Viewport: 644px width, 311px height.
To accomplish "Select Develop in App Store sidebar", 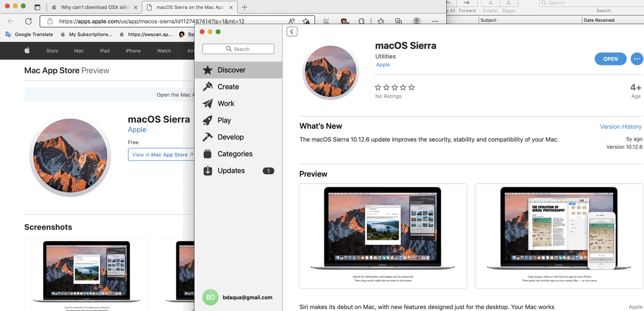I will (231, 137).
